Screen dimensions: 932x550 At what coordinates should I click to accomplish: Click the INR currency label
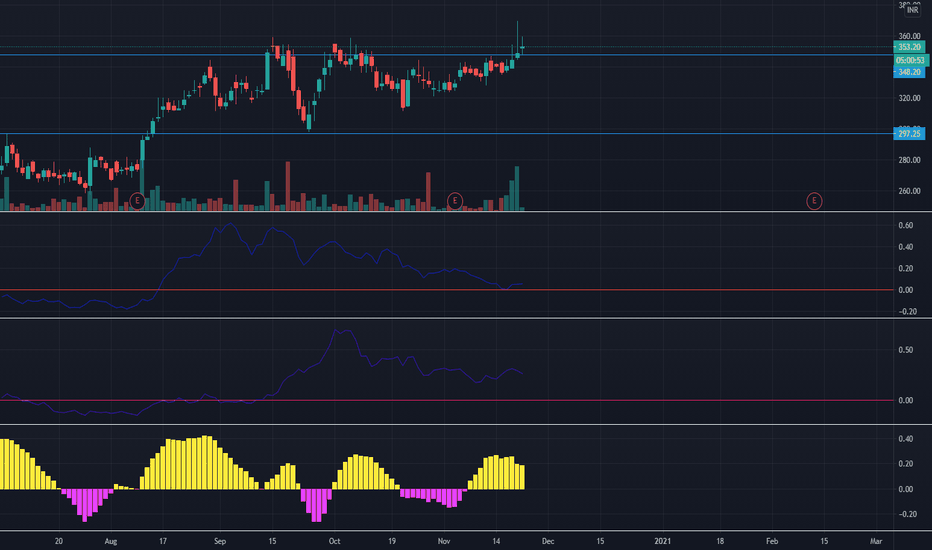click(912, 10)
